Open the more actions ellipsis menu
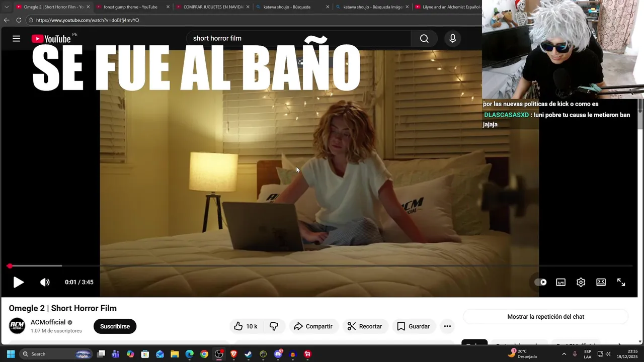The width and height of the screenshot is (644, 362). (447, 326)
